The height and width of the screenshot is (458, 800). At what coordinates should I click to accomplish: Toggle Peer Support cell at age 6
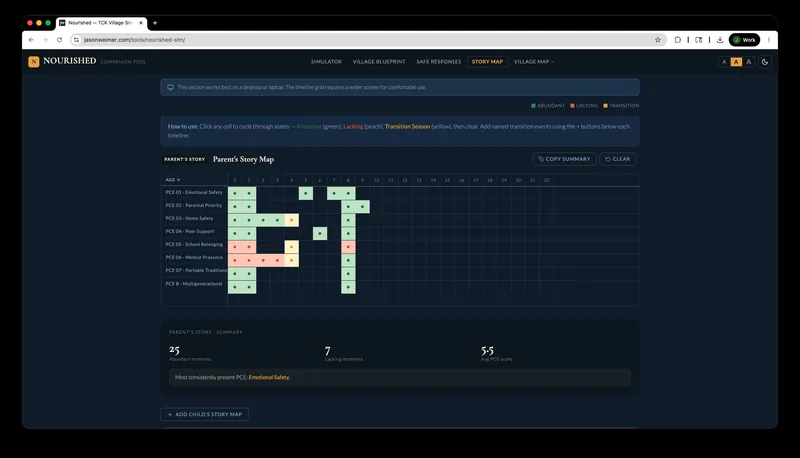pyautogui.click(x=320, y=233)
